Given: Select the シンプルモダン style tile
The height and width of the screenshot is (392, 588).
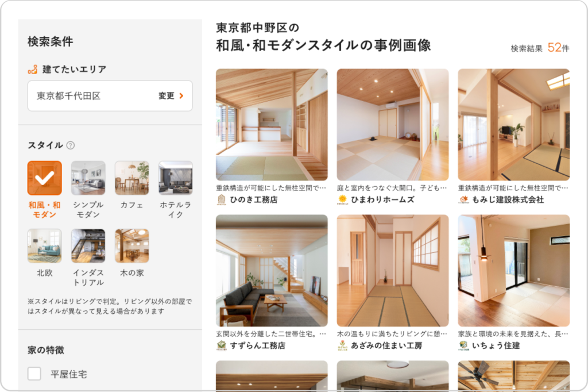Looking at the screenshot, I should click(88, 178).
